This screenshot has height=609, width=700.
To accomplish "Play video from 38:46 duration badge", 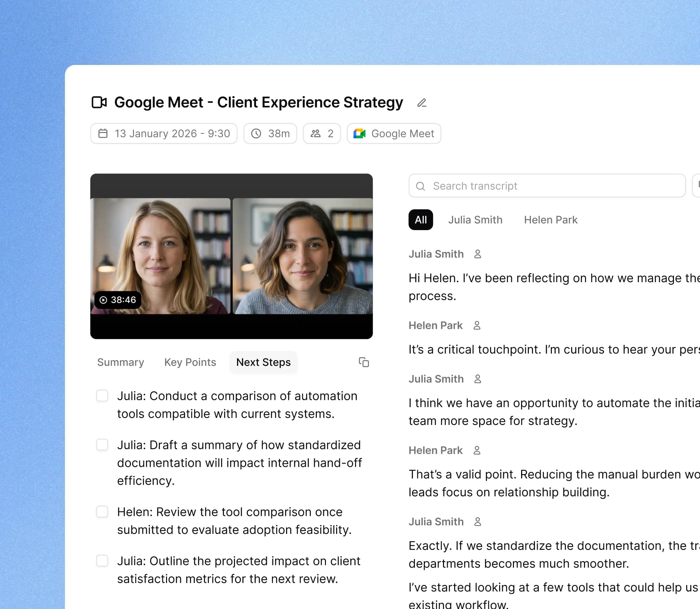I will click(x=118, y=300).
